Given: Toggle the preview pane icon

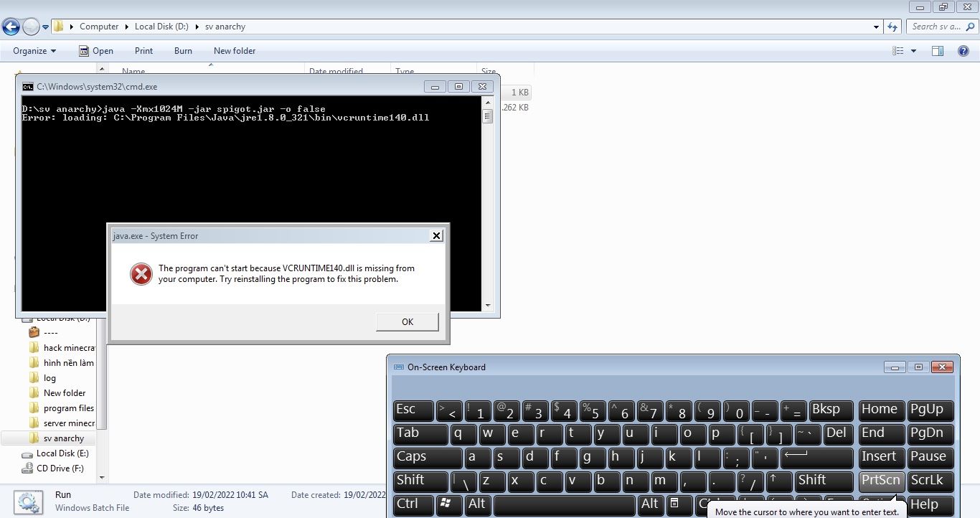Looking at the screenshot, I should (x=937, y=51).
